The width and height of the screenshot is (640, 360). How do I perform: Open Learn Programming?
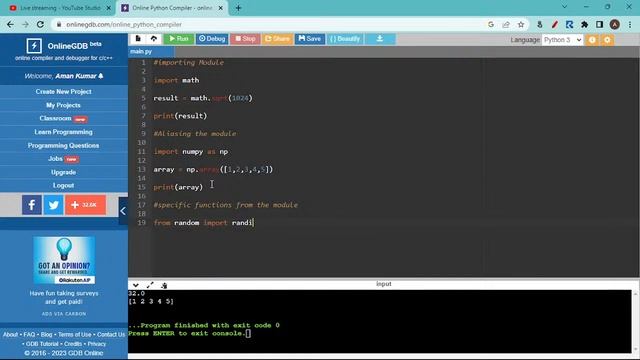pyautogui.click(x=63, y=132)
